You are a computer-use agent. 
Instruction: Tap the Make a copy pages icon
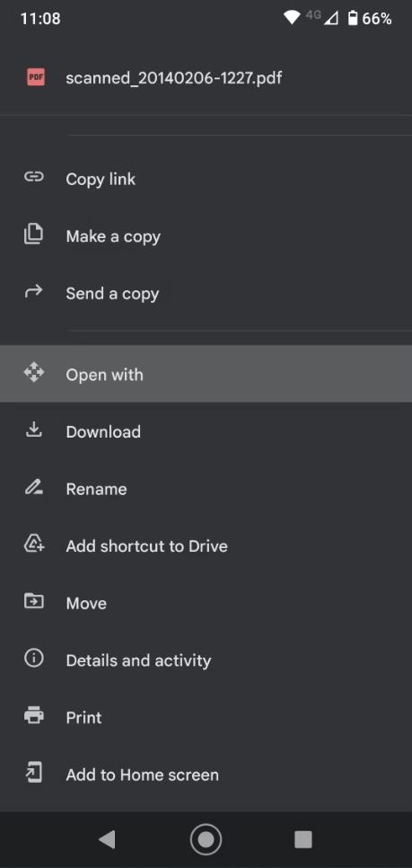[x=34, y=235]
